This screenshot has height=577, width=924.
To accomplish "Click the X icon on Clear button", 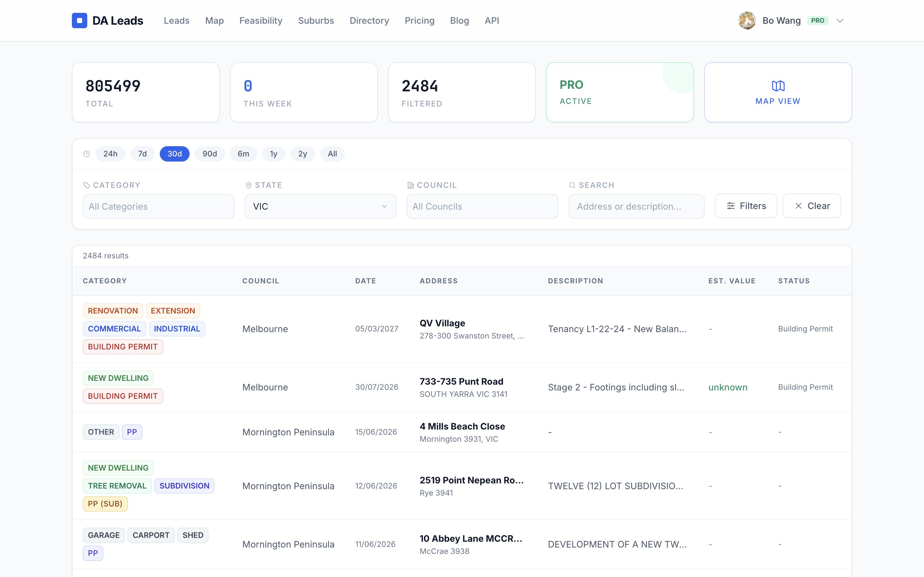I will pyautogui.click(x=798, y=206).
